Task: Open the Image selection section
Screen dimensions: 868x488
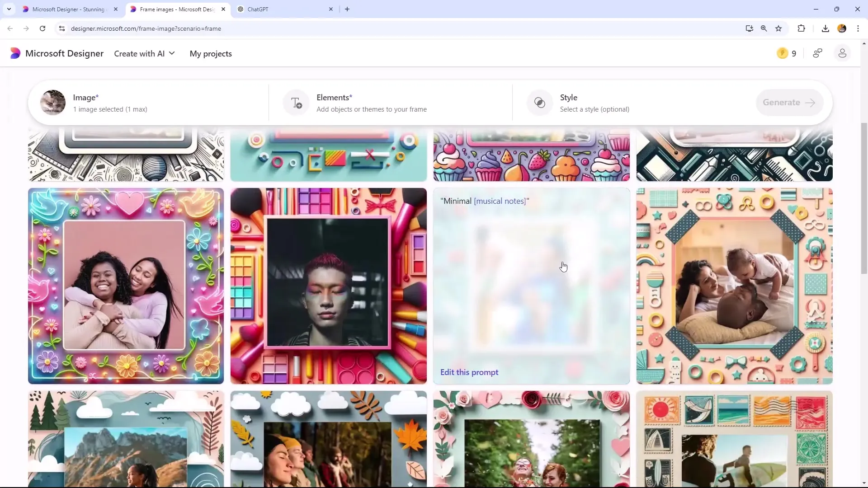Action: (x=149, y=103)
